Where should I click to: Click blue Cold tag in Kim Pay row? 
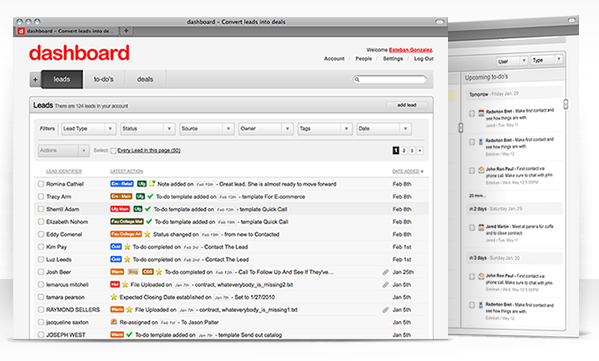point(116,247)
